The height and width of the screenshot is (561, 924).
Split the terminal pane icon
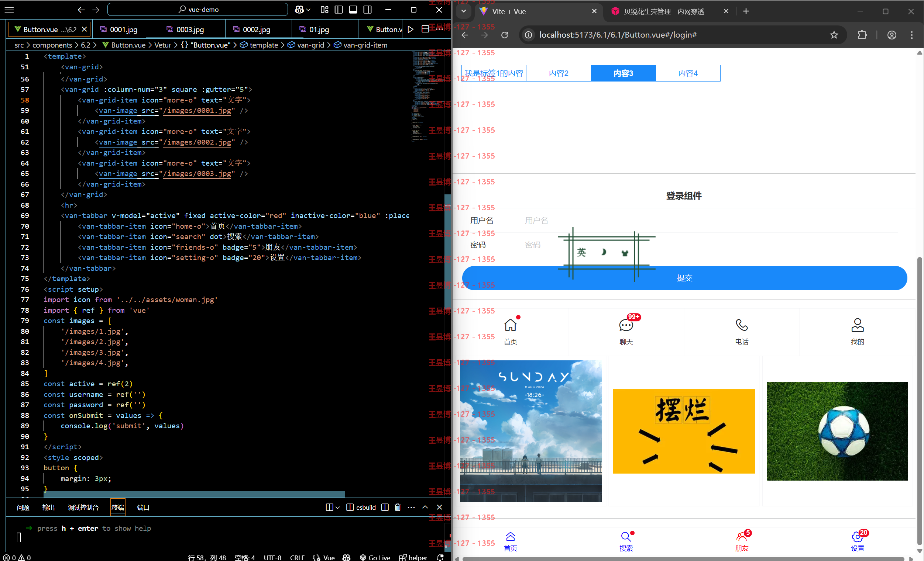(385, 508)
